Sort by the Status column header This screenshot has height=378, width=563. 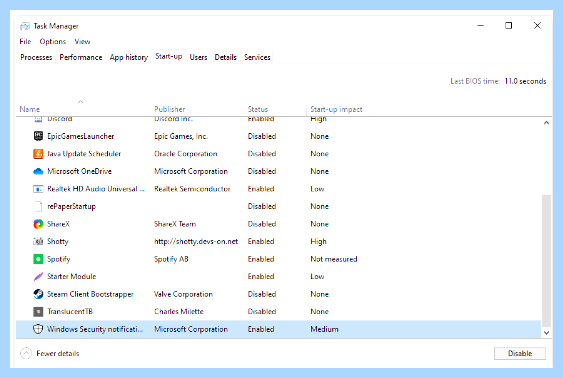tap(258, 109)
